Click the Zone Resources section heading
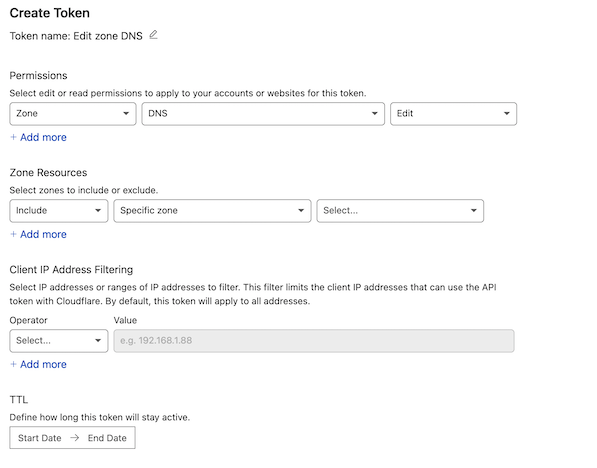The image size is (597, 468). [48, 173]
